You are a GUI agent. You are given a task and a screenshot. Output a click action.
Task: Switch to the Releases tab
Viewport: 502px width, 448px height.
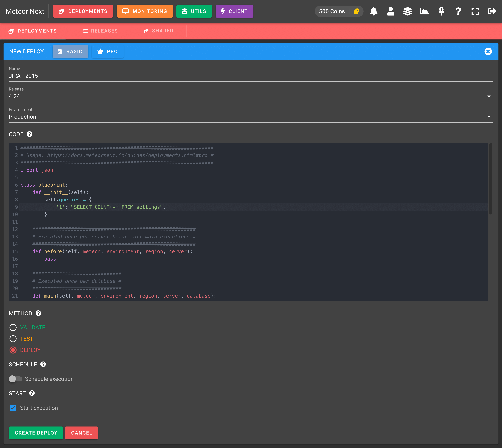click(x=100, y=31)
